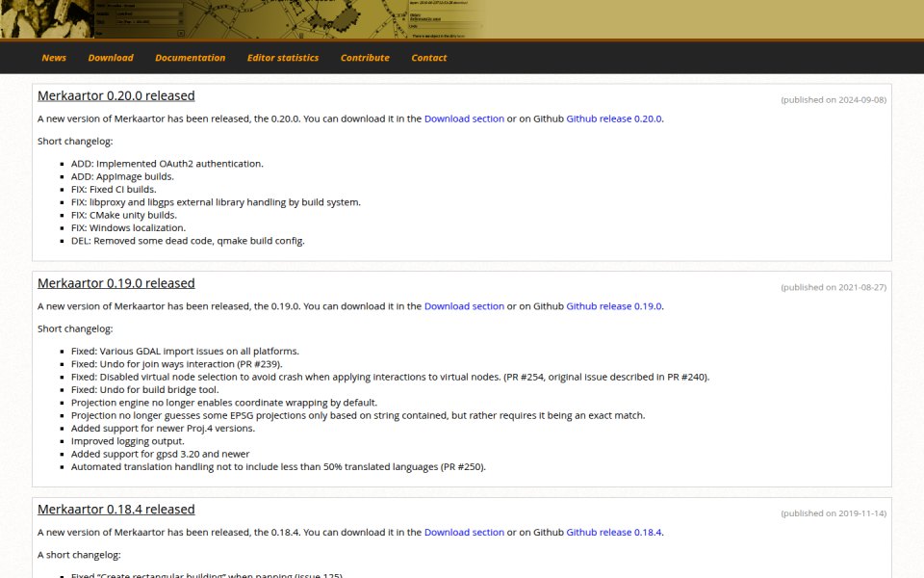
Task: Click 'Fixed: Disabled virtual node selection' line
Action: (390, 377)
